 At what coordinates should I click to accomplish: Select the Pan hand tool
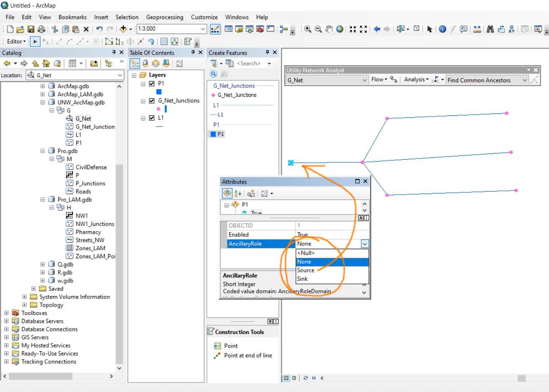pos(329,29)
